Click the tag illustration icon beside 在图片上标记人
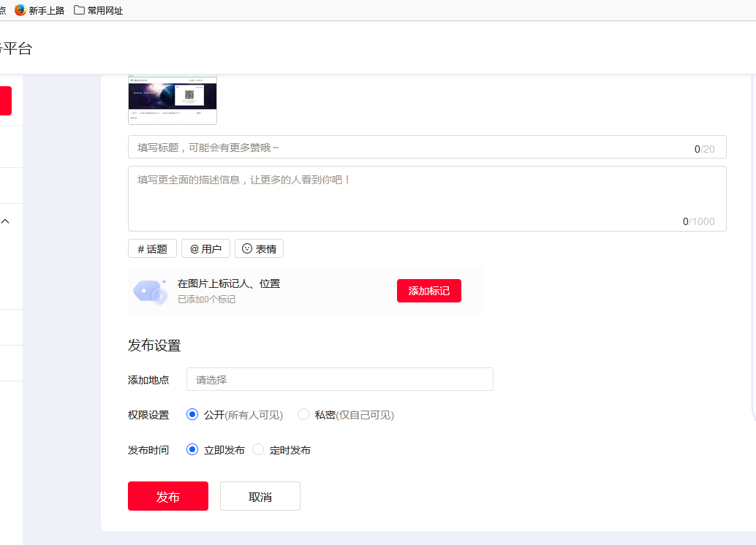 tap(149, 290)
